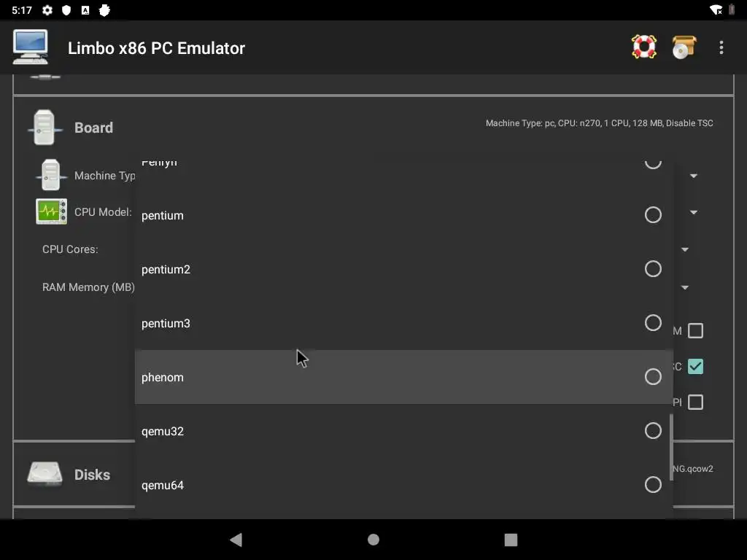Image resolution: width=747 pixels, height=560 pixels.
Task: Click the Board server icon
Action: pyautogui.click(x=44, y=127)
